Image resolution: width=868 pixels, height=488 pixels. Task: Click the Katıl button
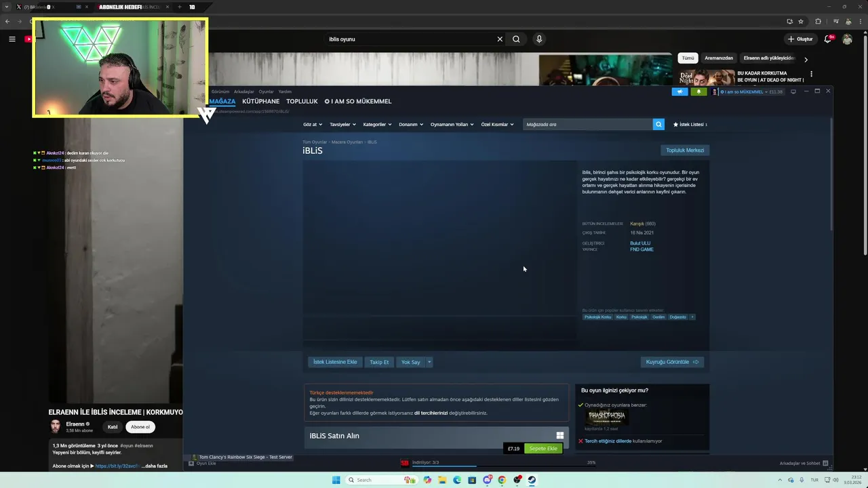click(113, 427)
